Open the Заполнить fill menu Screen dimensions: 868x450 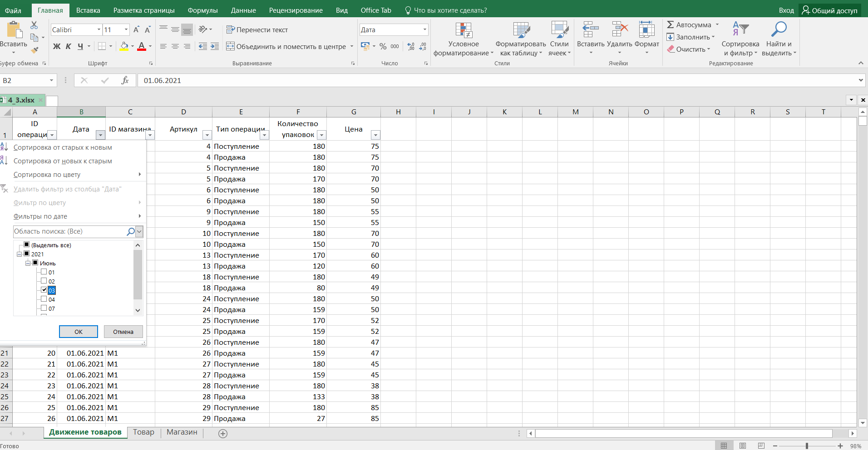tap(690, 37)
